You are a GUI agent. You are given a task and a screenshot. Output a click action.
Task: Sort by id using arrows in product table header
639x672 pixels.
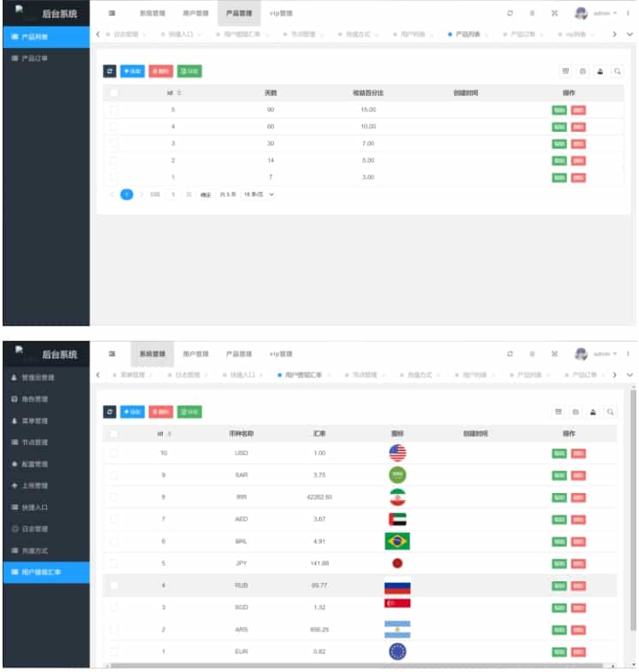[179, 92]
